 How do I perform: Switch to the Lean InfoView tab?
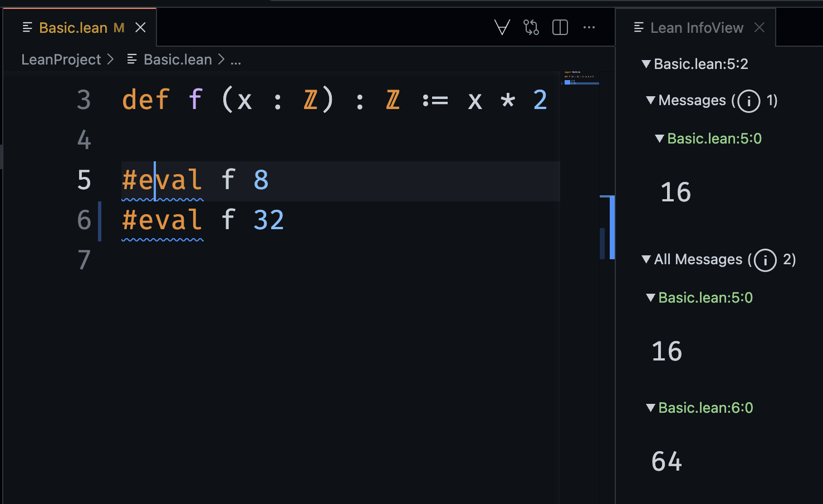tap(696, 28)
